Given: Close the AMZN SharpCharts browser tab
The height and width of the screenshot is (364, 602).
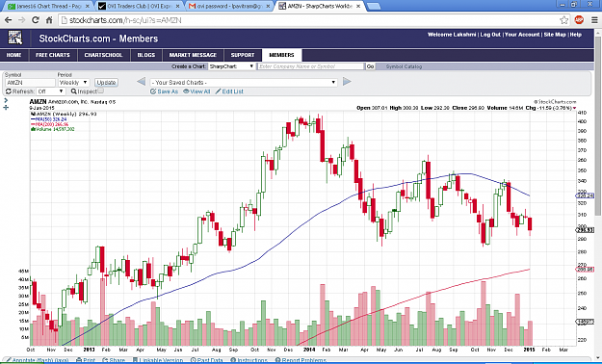Looking at the screenshot, I should pos(357,6).
